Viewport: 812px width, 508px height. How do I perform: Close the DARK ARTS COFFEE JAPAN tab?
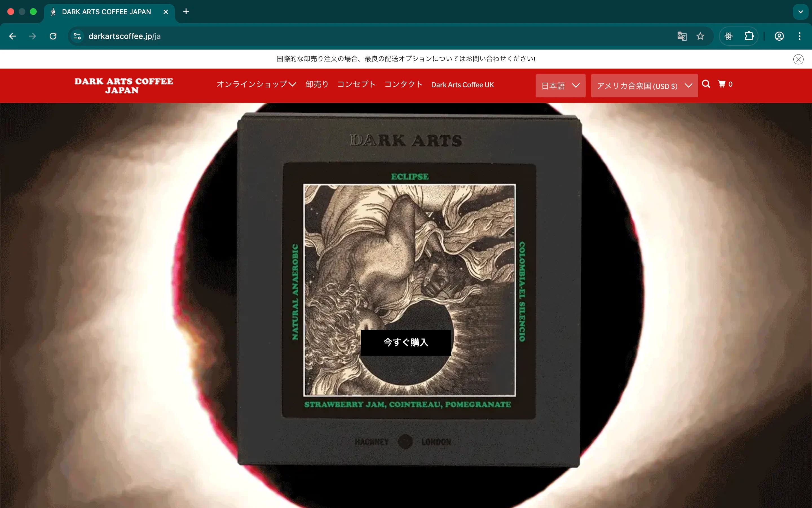pyautogui.click(x=166, y=12)
